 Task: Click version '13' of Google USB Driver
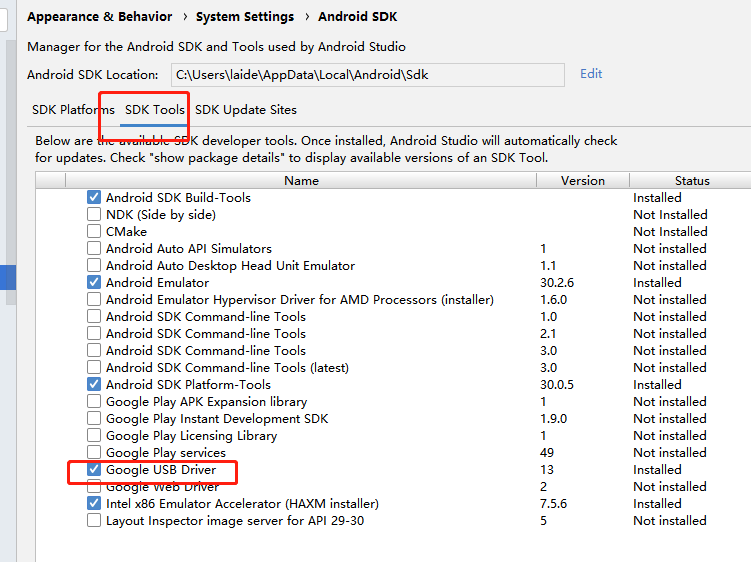coord(547,470)
